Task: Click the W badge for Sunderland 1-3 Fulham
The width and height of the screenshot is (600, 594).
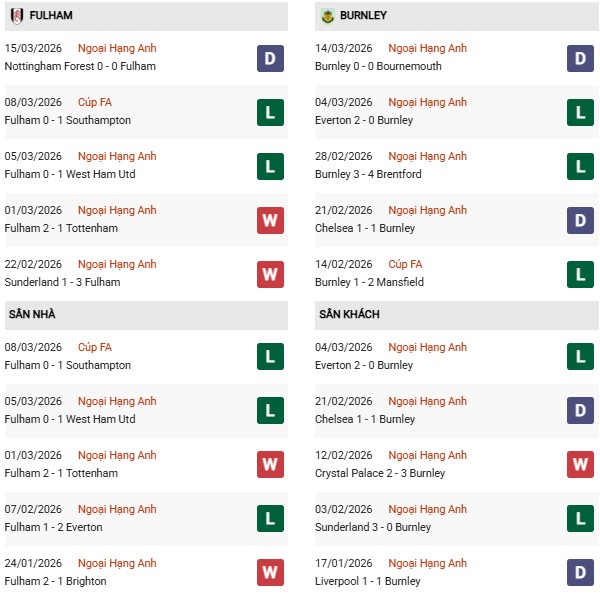Action: coord(270,274)
